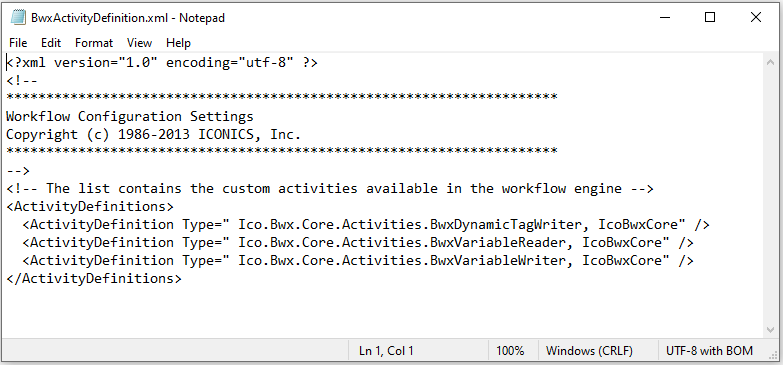This screenshot has width=783, height=365.
Task: Click the scroll up arrow
Action: pos(771,62)
